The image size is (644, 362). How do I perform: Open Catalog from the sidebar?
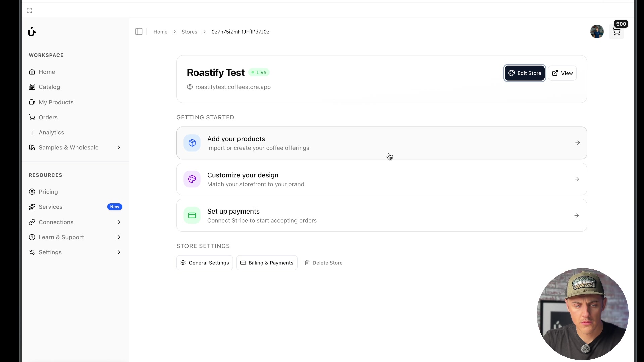(49, 87)
